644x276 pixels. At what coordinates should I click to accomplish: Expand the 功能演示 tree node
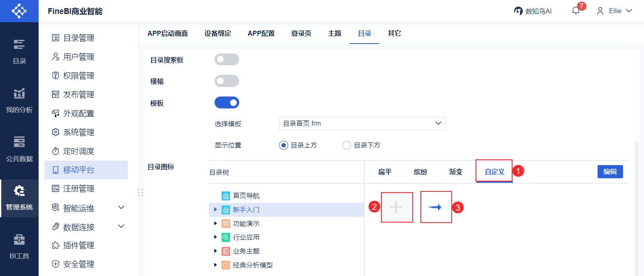point(215,224)
